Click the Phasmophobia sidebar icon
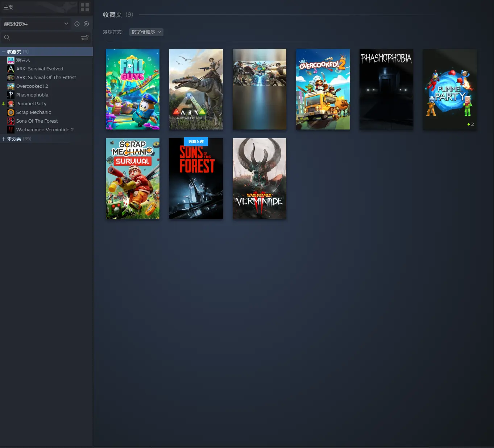Screen dimensions: 494x448 [11, 95]
